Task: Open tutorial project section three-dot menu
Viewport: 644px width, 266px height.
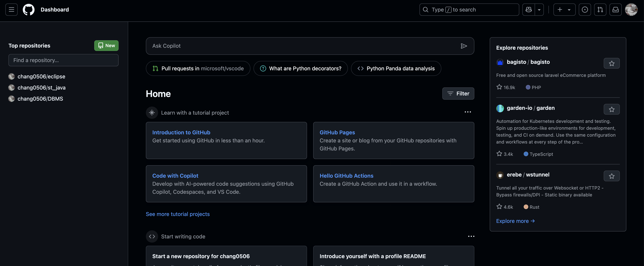Action: tap(467, 112)
